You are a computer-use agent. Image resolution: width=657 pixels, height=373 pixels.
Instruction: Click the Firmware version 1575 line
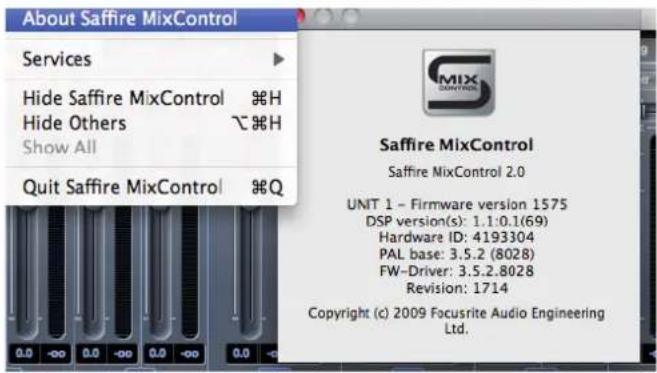[457, 204]
